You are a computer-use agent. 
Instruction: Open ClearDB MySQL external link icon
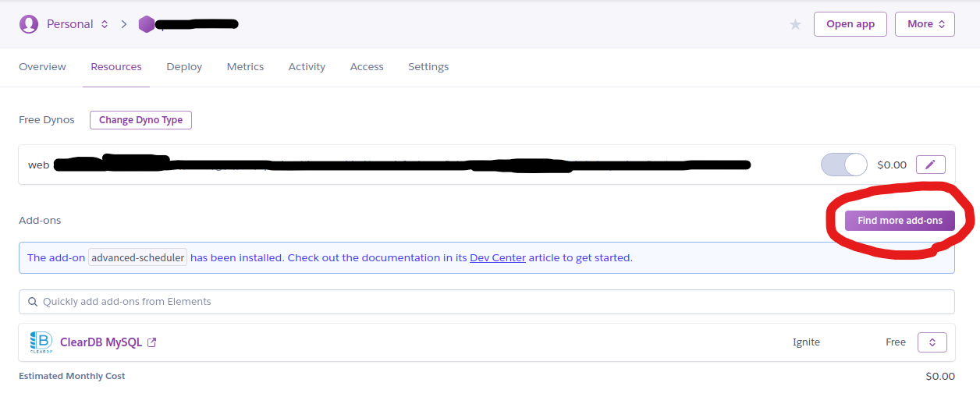tap(152, 342)
